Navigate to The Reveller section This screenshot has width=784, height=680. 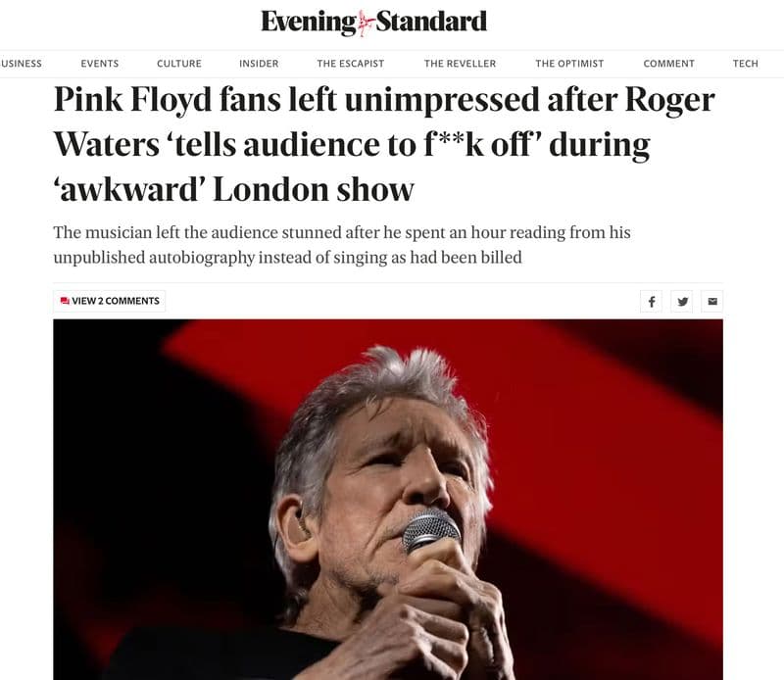coord(460,64)
